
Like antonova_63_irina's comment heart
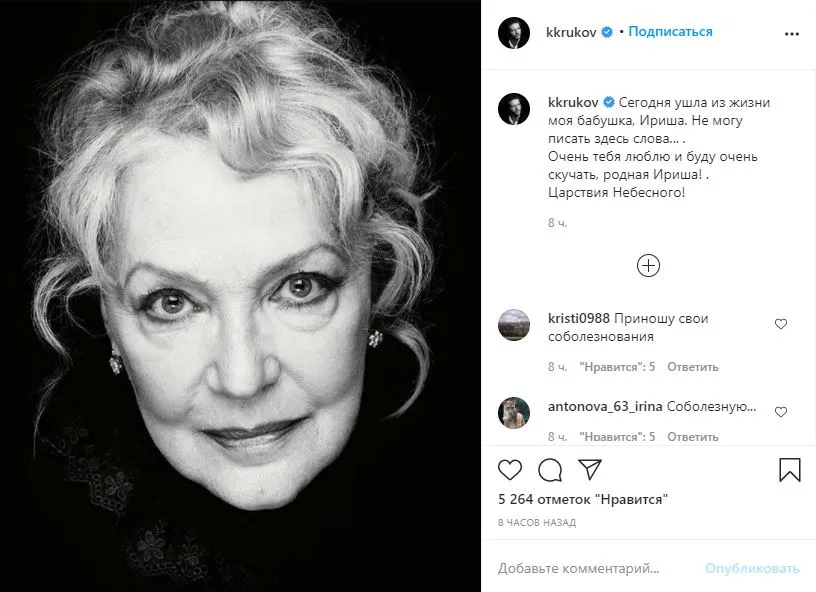[x=781, y=412]
